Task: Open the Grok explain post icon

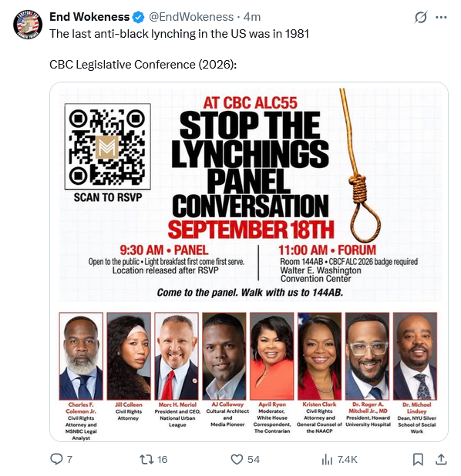Action: (421, 17)
